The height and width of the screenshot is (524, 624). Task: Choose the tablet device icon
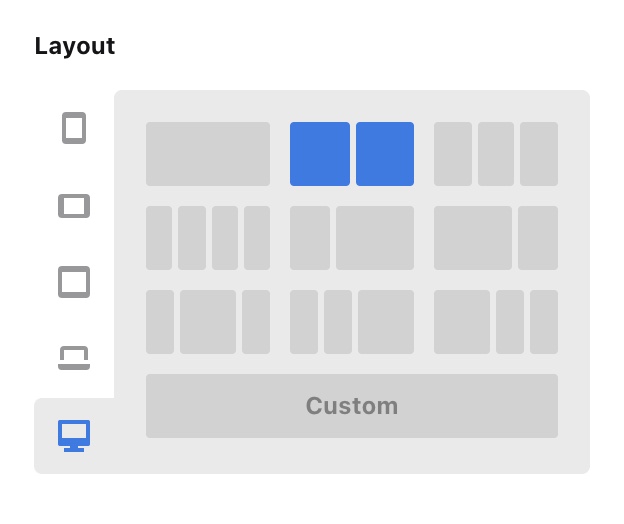pos(74,282)
